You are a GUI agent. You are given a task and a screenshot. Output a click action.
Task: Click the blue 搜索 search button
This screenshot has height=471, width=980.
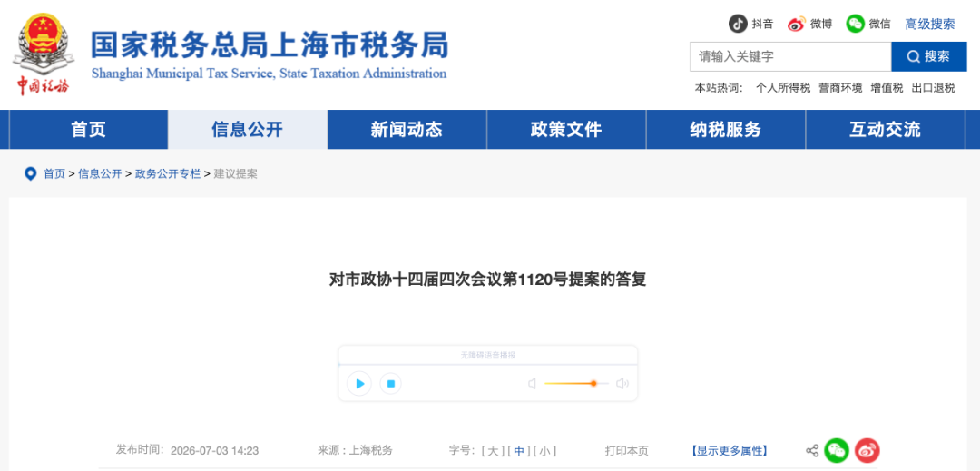[x=929, y=57]
